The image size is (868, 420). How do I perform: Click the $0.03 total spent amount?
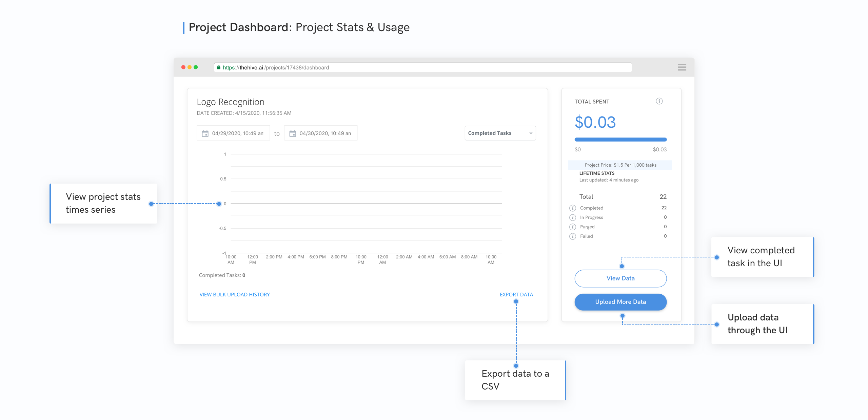tap(595, 122)
